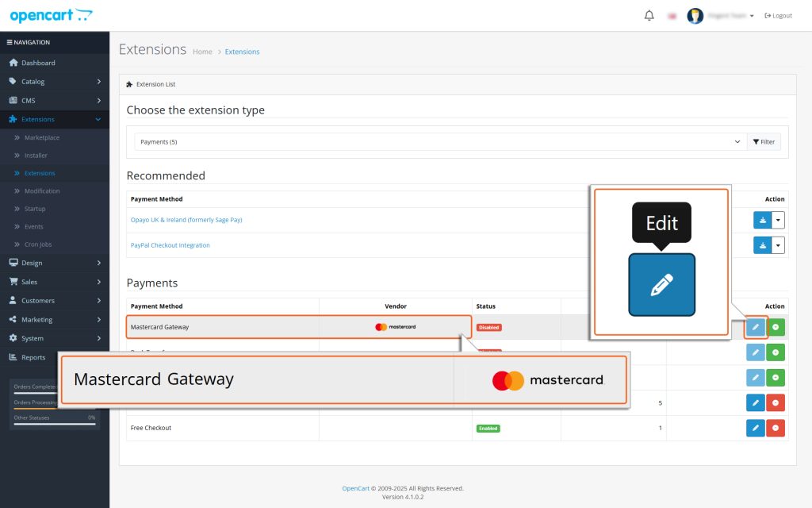The width and height of the screenshot is (812, 508).
Task: Uninstall Free Checkout with red button
Action: (776, 428)
